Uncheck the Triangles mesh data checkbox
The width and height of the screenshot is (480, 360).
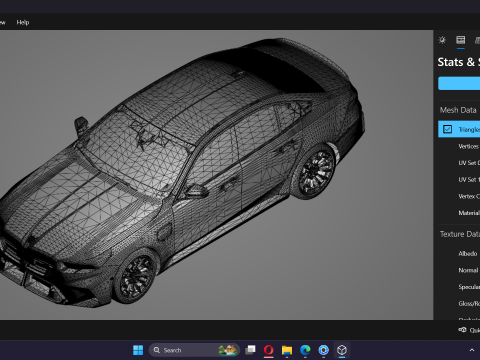tap(447, 129)
